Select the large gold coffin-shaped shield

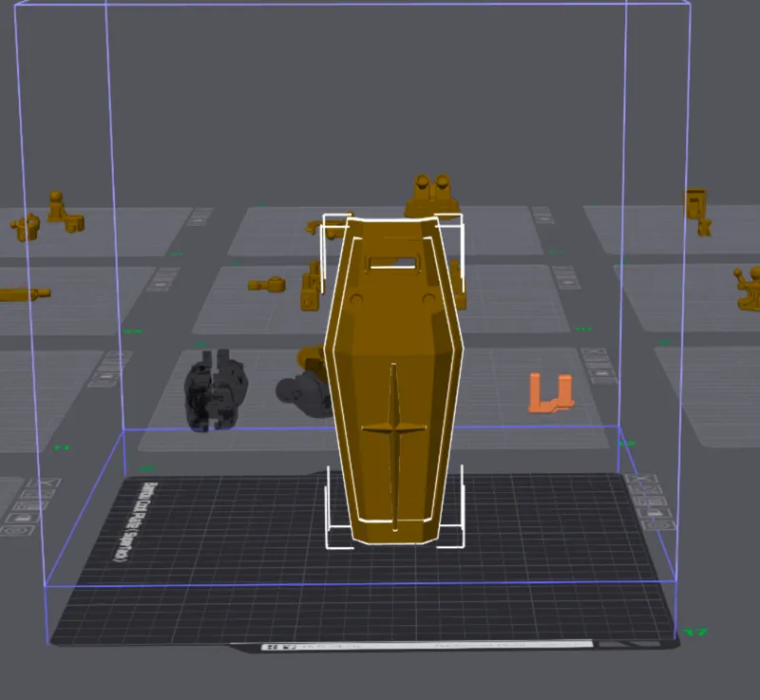[393, 380]
